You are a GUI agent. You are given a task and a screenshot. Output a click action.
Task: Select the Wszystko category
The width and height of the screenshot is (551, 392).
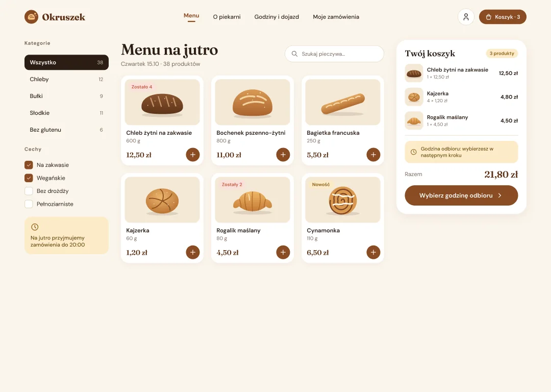[66, 62]
